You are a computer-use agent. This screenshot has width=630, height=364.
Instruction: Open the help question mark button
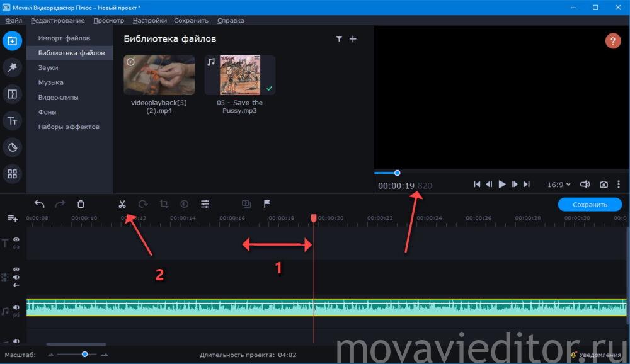[x=613, y=41]
